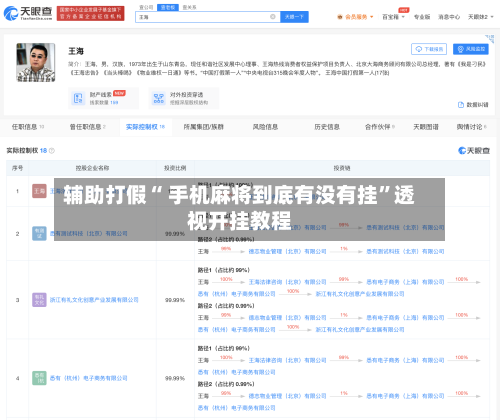Viewport: 500px width, 420px height.
Task: Click the crown icon beside 会员服务
Action: [x=340, y=17]
